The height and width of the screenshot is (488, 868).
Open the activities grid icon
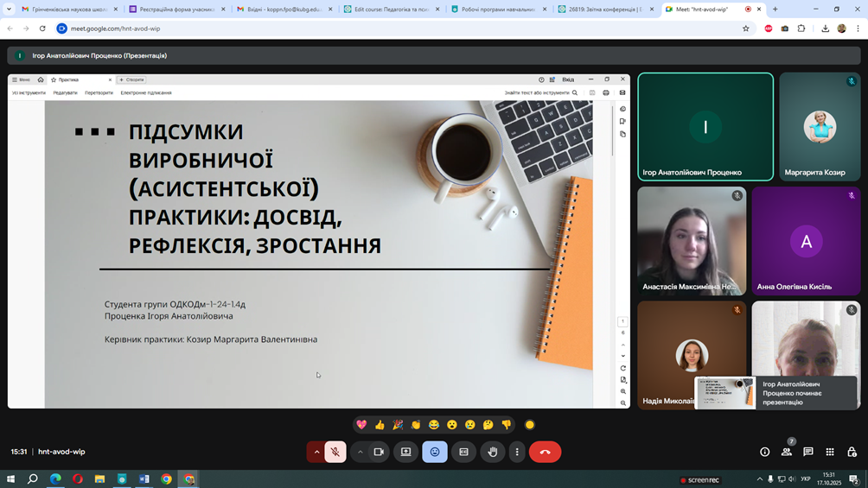(830, 452)
